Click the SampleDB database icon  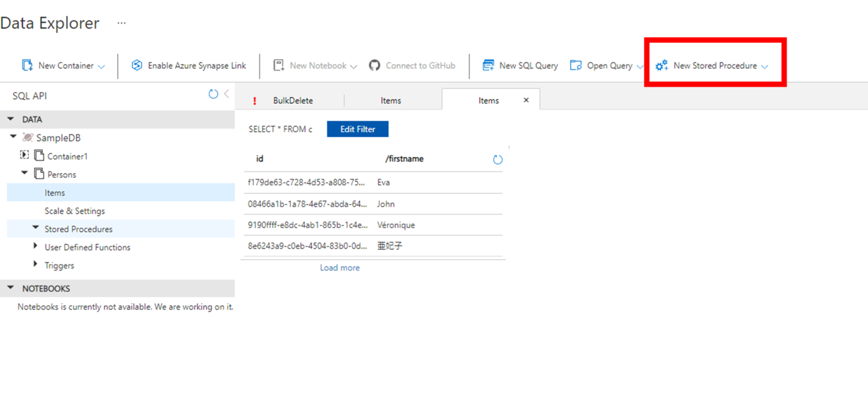28,137
